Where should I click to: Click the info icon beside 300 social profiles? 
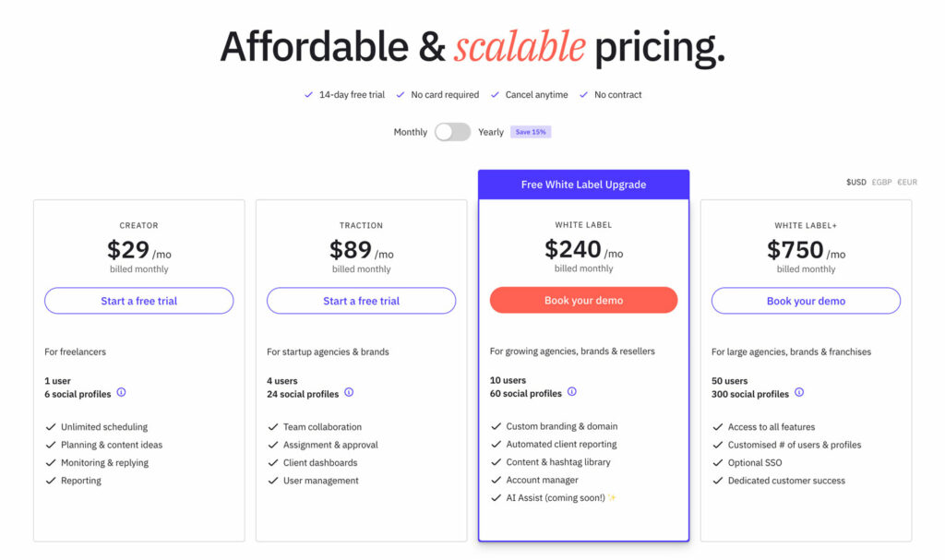[799, 392]
